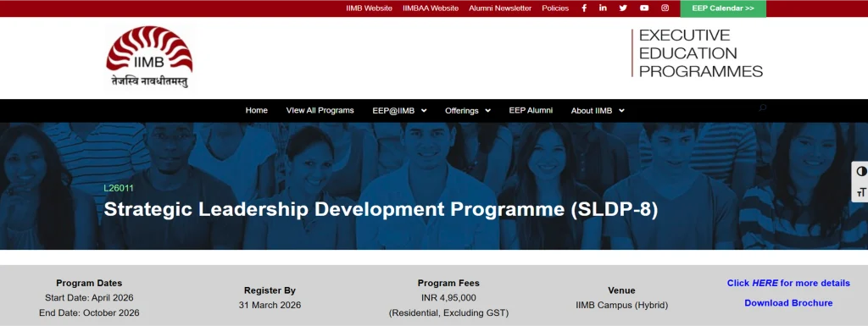Click the 31 March 2026 register date

point(270,305)
